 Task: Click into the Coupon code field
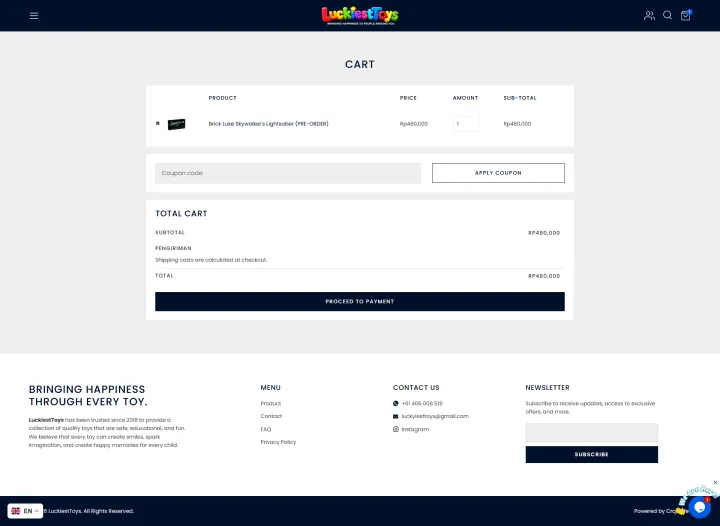click(x=288, y=173)
